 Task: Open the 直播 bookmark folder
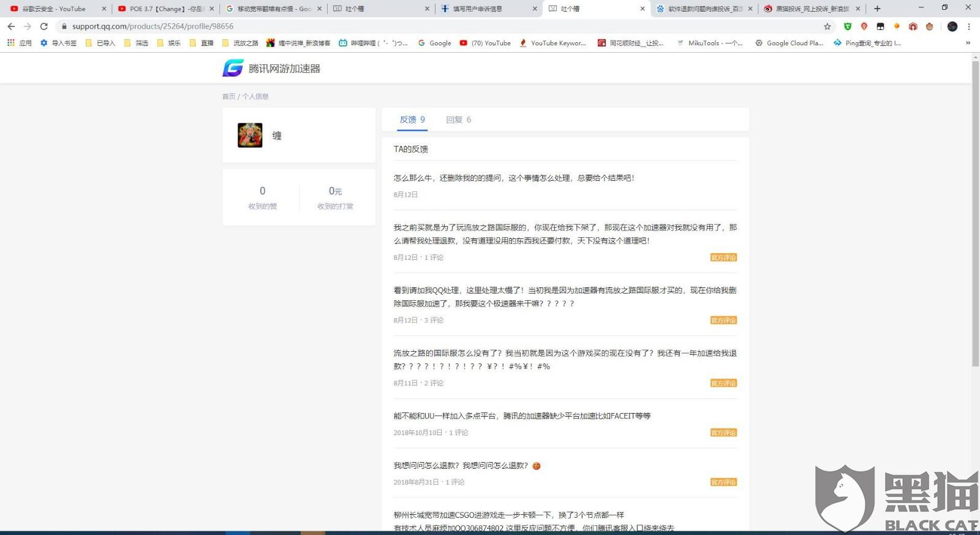point(202,43)
